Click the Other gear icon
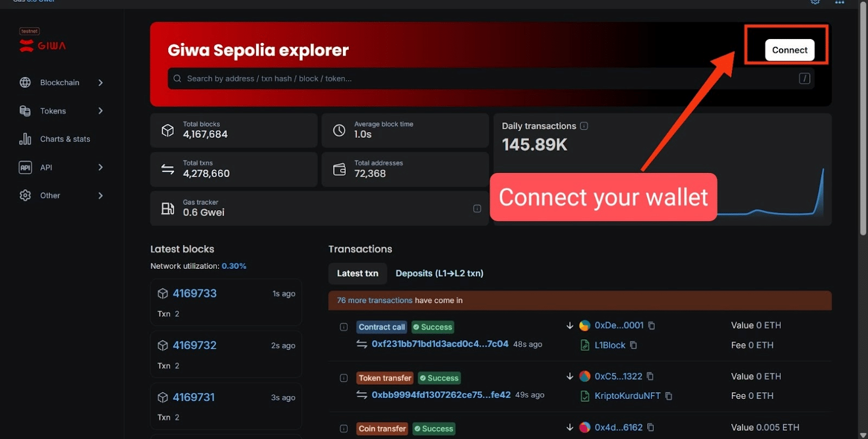This screenshot has width=868, height=439. coord(25,195)
